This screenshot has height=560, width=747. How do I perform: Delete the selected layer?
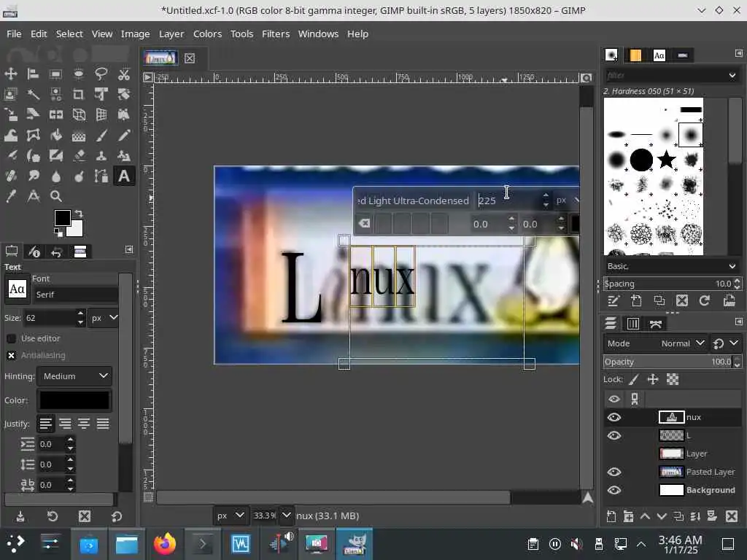pos(731,516)
